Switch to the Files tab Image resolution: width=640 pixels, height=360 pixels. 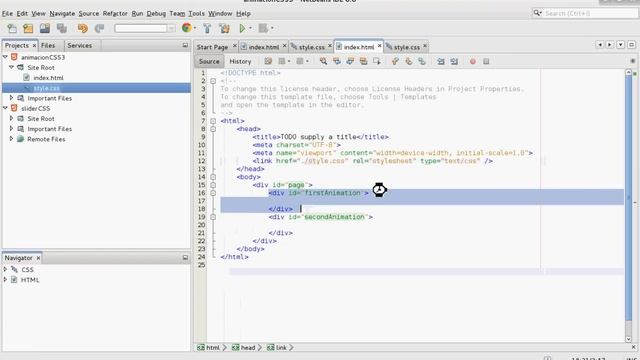(x=48, y=45)
